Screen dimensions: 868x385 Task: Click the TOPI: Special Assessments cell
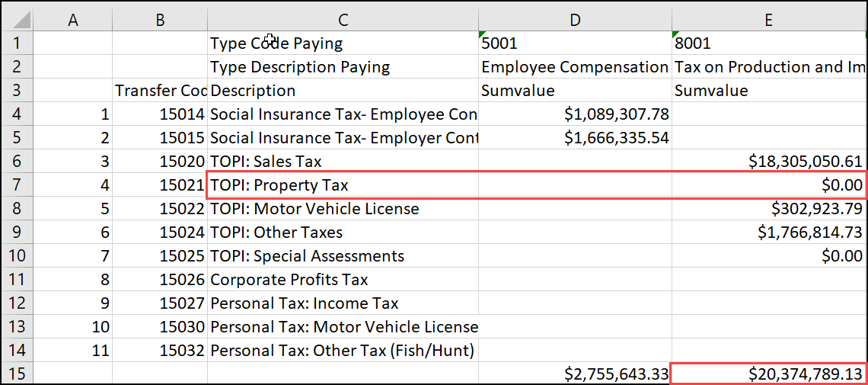[x=343, y=256]
